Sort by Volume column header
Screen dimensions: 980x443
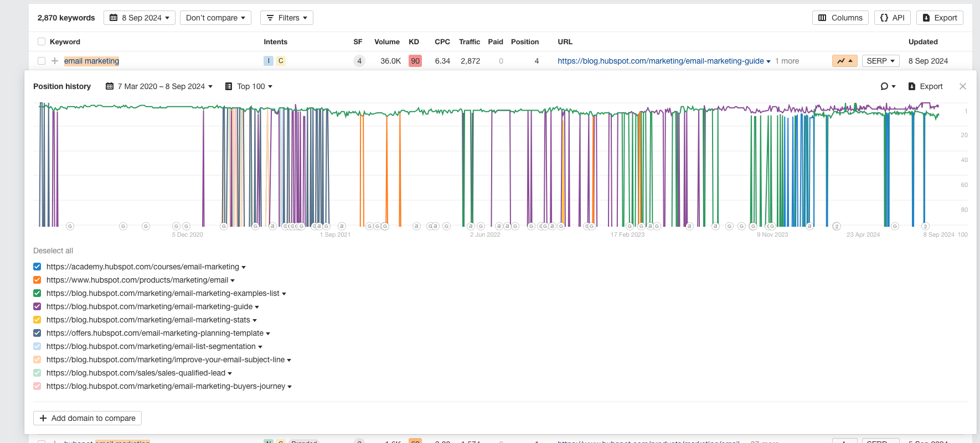click(x=387, y=41)
